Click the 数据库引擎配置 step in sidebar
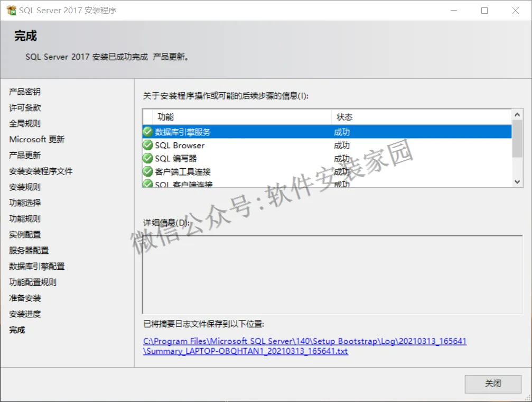The image size is (532, 402). 36,266
